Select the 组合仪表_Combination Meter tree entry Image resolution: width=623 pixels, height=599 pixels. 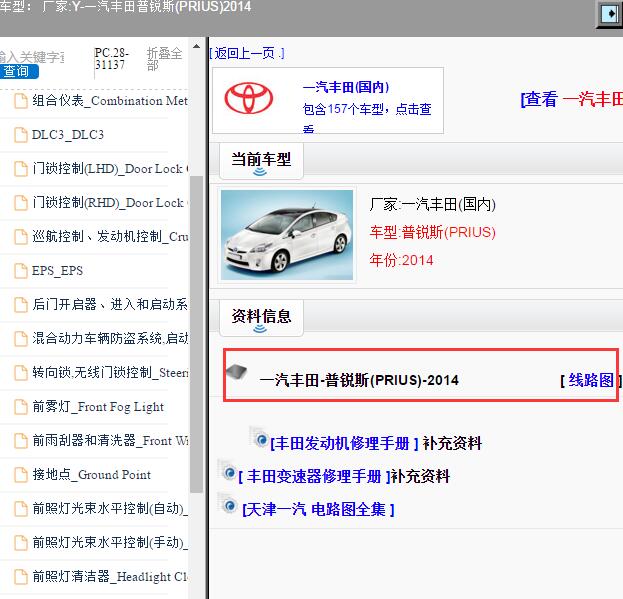[110, 101]
